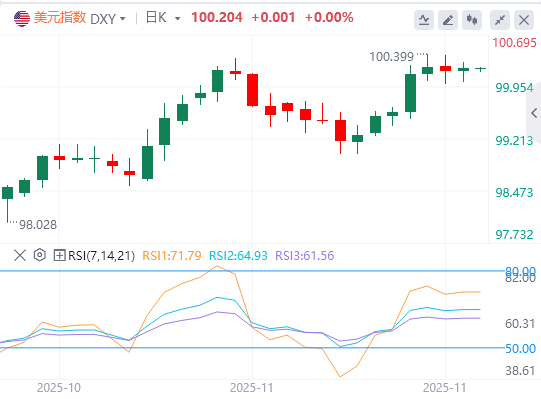
Task: Select the 98.028 low price marker
Action: 38,225
